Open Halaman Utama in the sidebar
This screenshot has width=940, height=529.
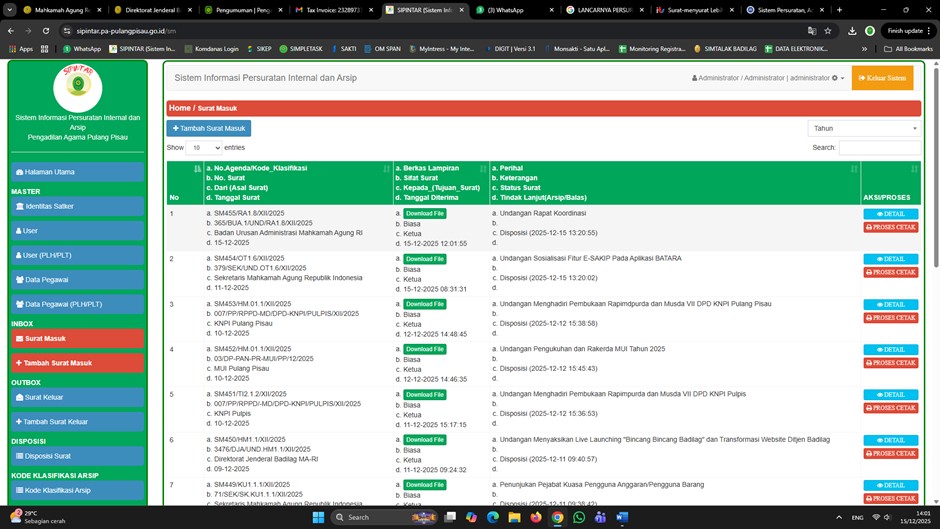coord(77,172)
